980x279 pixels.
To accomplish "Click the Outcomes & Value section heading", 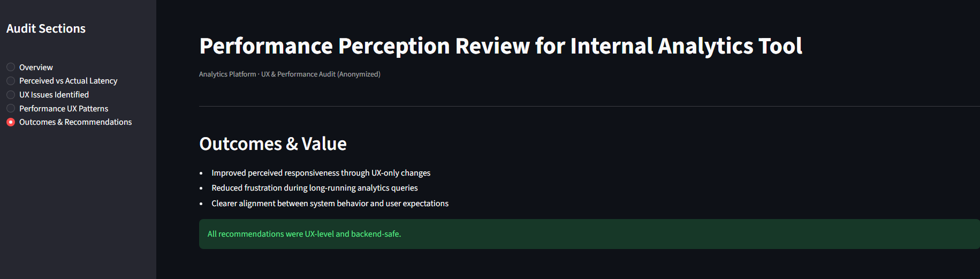I will (273, 144).
